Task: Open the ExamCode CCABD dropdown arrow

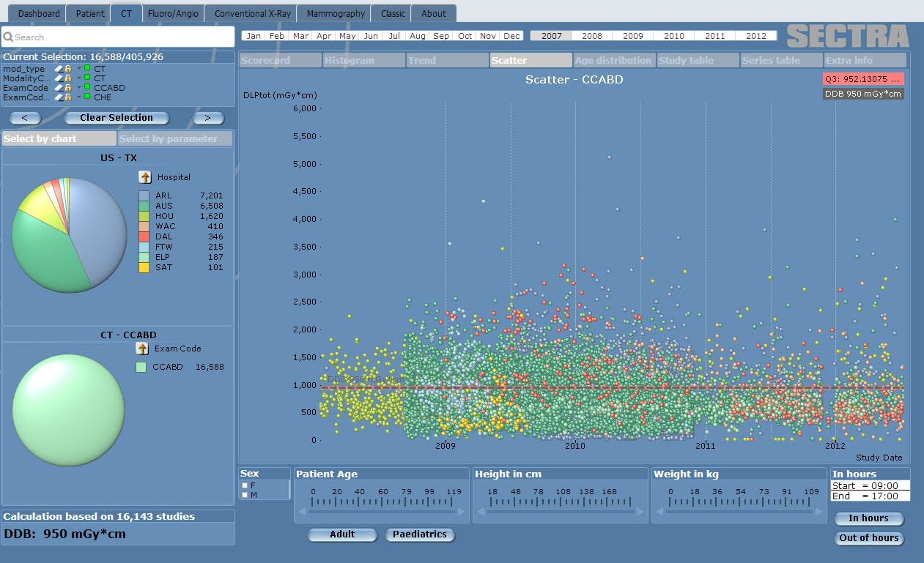Action: 78,88
